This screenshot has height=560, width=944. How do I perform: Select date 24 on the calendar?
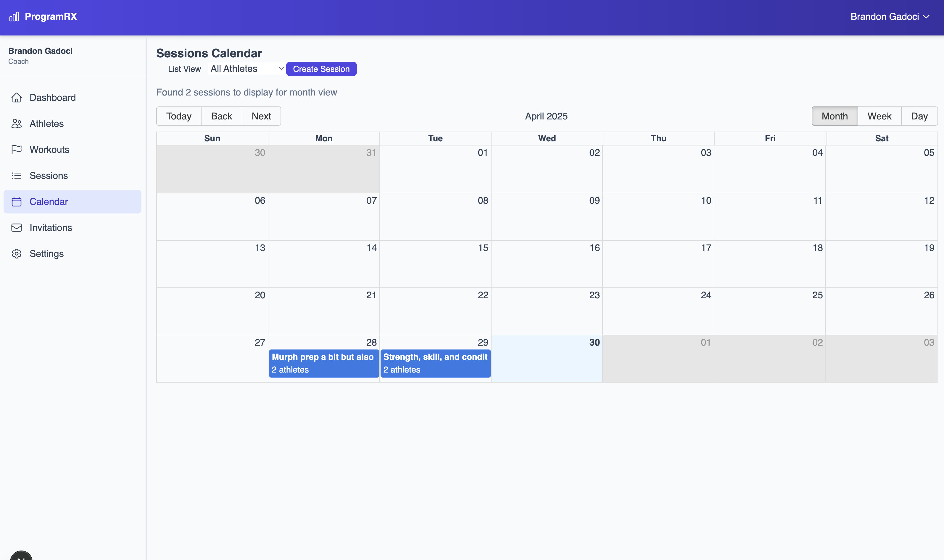(706, 295)
